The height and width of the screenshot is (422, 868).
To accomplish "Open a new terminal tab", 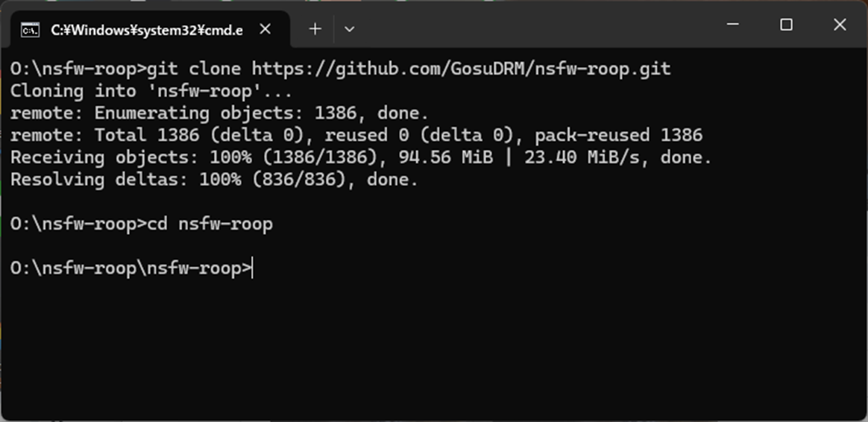I will pyautogui.click(x=315, y=29).
